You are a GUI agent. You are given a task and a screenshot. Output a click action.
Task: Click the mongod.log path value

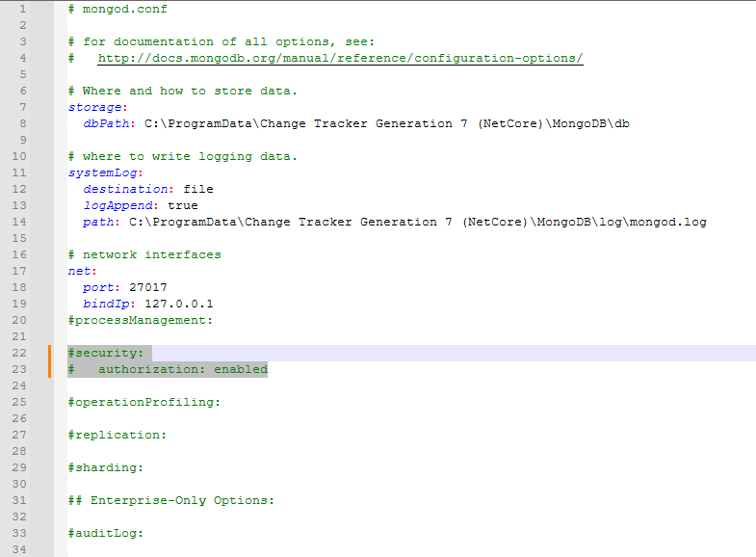click(418, 222)
